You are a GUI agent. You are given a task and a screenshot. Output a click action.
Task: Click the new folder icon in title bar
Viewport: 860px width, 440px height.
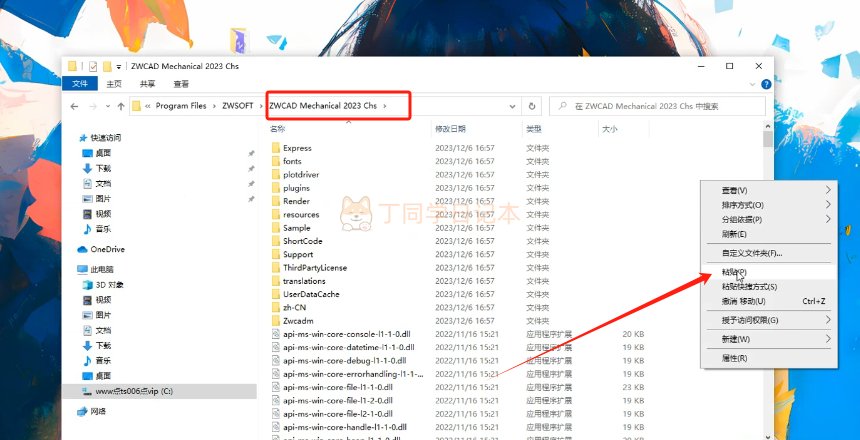107,66
